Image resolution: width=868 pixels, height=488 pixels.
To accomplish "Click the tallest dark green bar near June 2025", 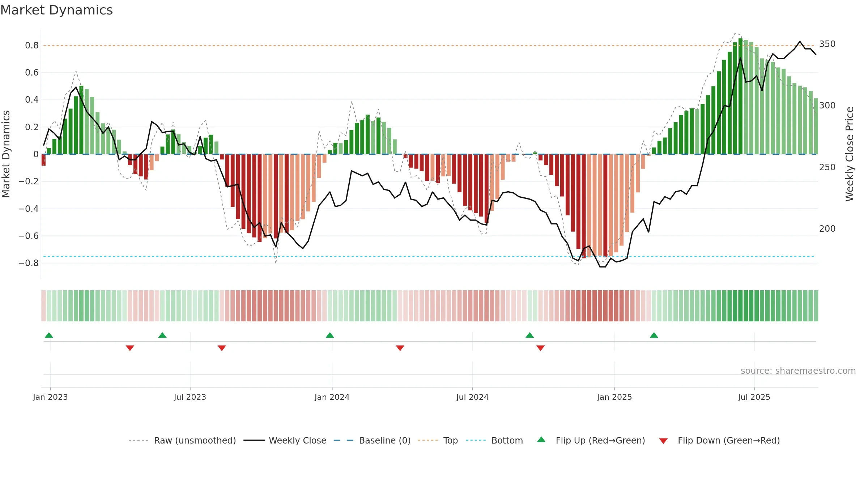I will click(740, 96).
